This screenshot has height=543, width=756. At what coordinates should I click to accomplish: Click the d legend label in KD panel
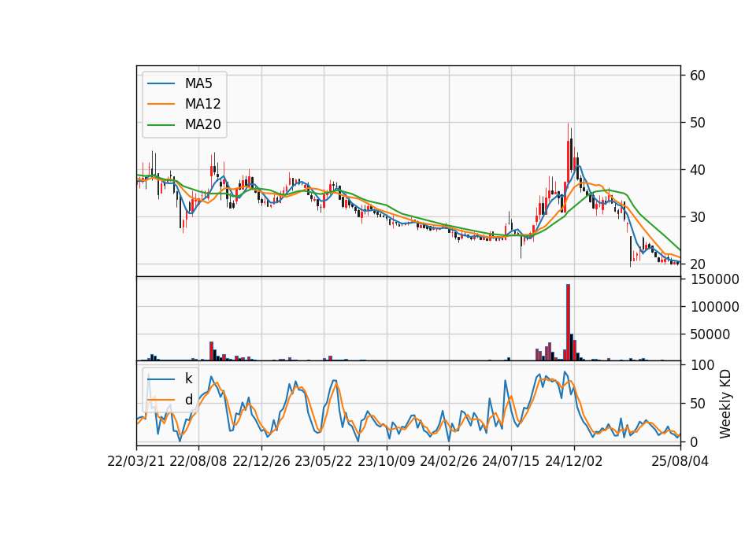188,400
